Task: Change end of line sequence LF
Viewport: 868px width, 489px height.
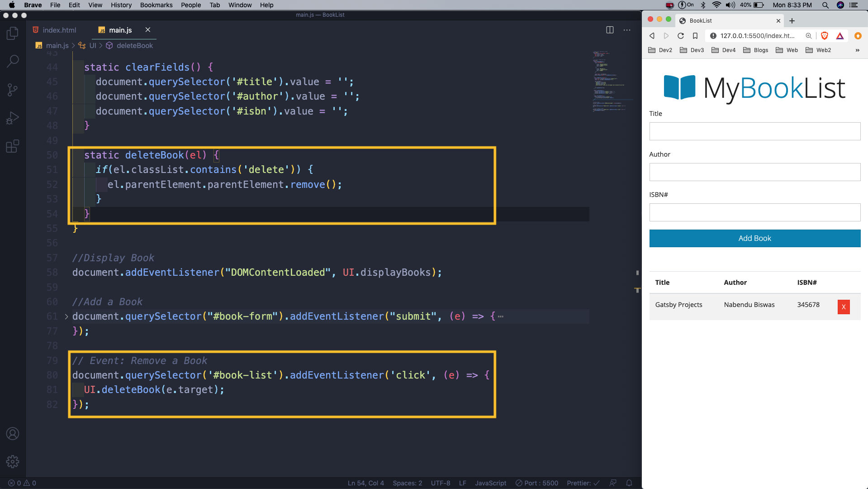Action: (463, 483)
